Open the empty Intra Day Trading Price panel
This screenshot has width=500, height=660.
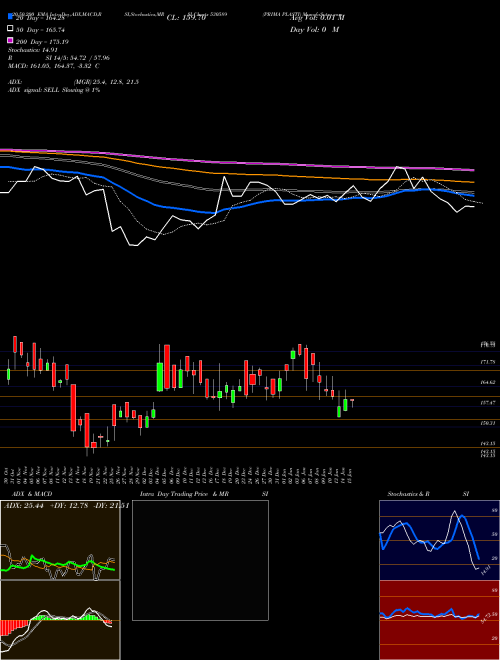click(x=200, y=560)
